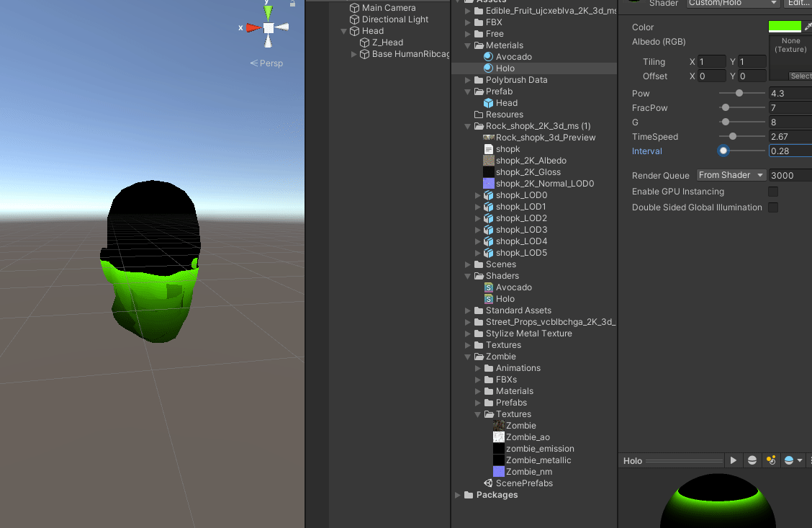The image size is (812, 528).
Task: Click the green Y axis of scene gizmo
Action: pos(269,12)
